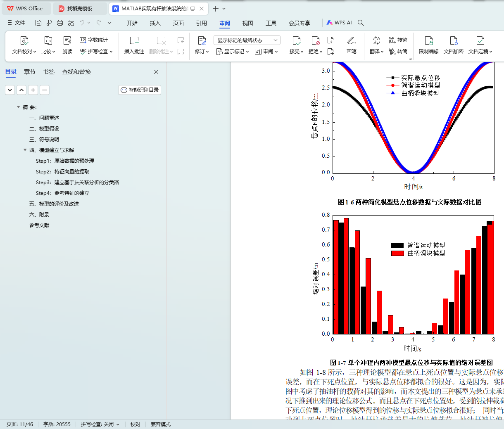504x429 pixels.
Task: Go to Step1: 原始数据的预处理
Action: (65, 161)
